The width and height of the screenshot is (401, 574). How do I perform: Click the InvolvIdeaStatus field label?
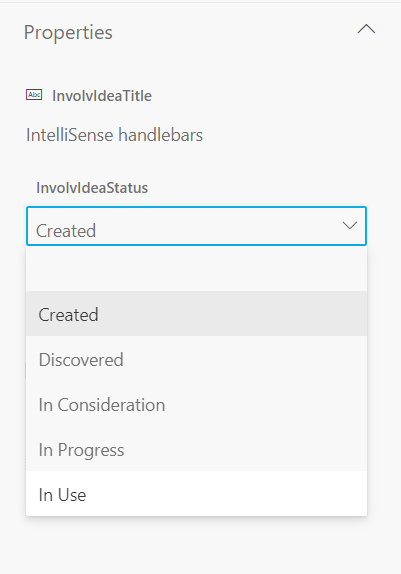(x=92, y=188)
